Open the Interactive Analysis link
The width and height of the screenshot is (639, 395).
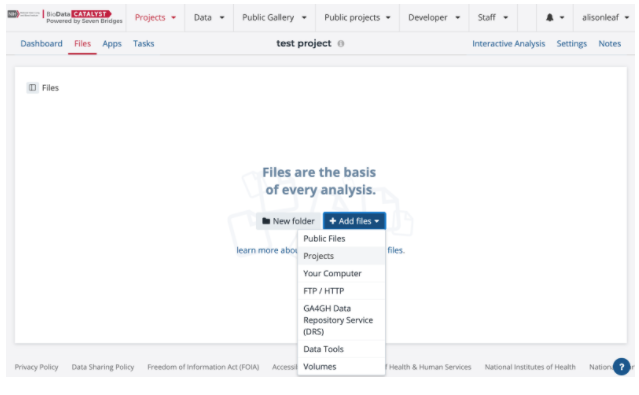pos(509,44)
